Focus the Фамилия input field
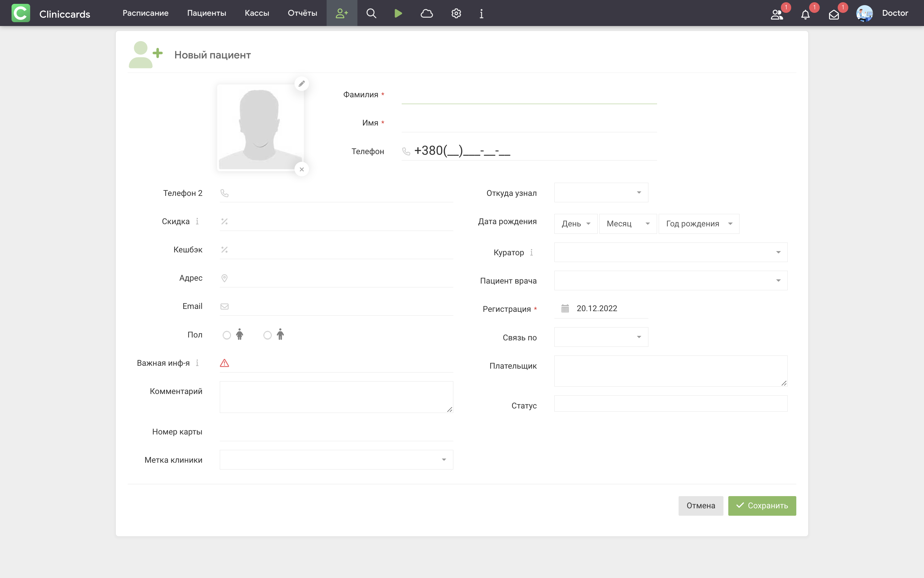 (x=529, y=95)
